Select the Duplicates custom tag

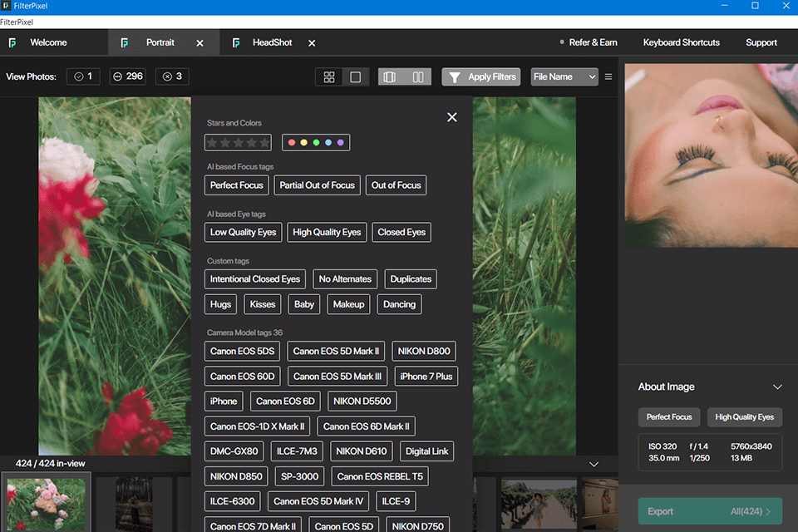(411, 279)
